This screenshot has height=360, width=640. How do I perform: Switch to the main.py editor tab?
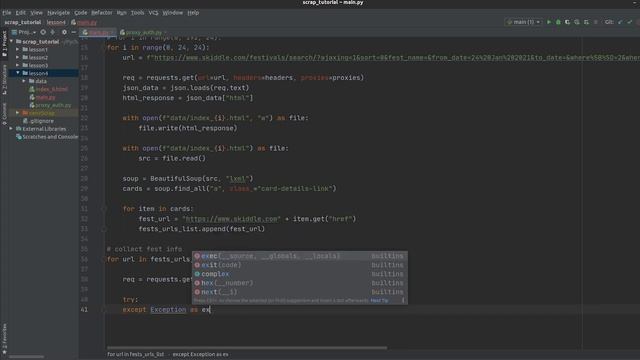click(x=97, y=32)
